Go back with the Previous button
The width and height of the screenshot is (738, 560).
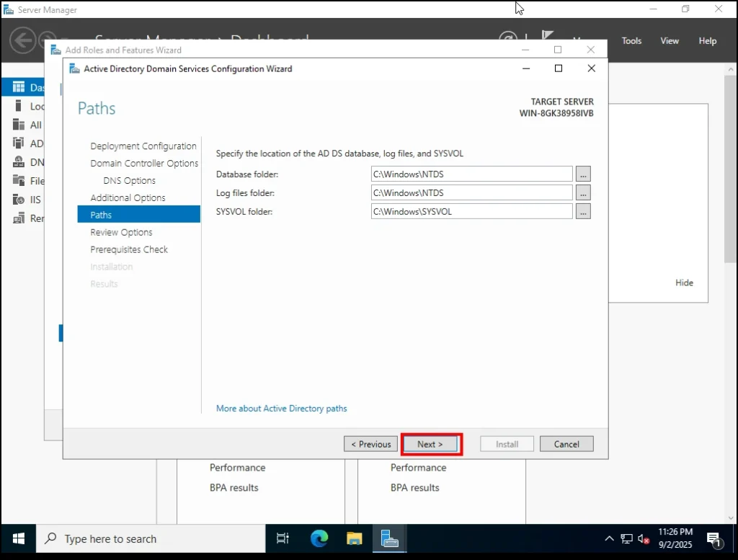371,444
